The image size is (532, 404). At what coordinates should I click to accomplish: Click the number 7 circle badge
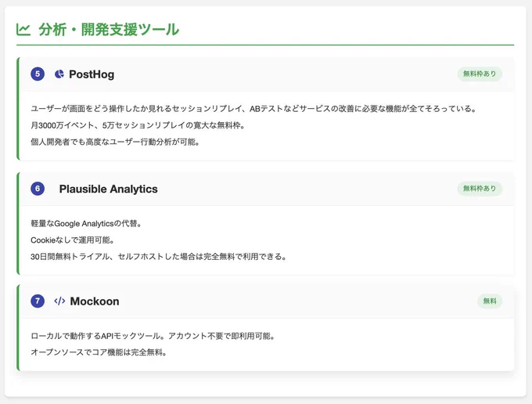[x=38, y=301]
